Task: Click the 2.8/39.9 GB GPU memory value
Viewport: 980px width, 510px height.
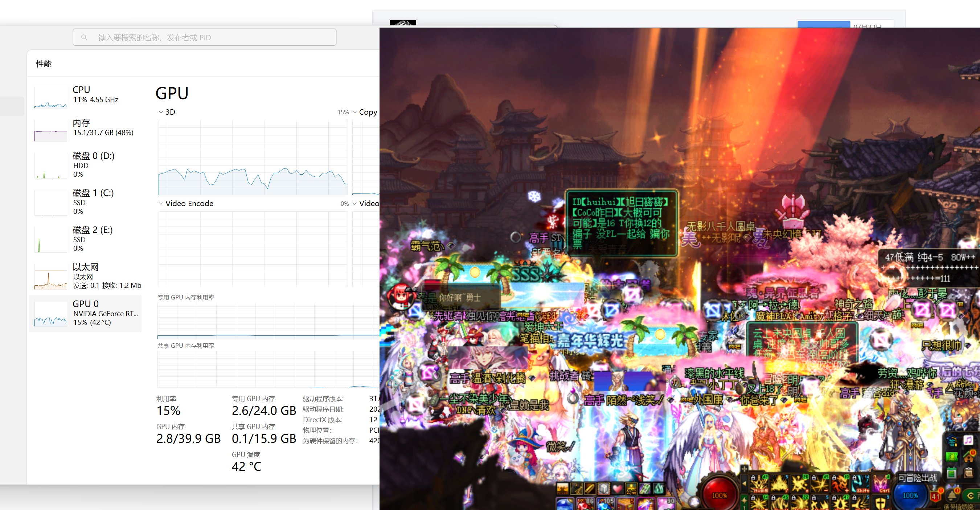Action: pyautogui.click(x=189, y=438)
